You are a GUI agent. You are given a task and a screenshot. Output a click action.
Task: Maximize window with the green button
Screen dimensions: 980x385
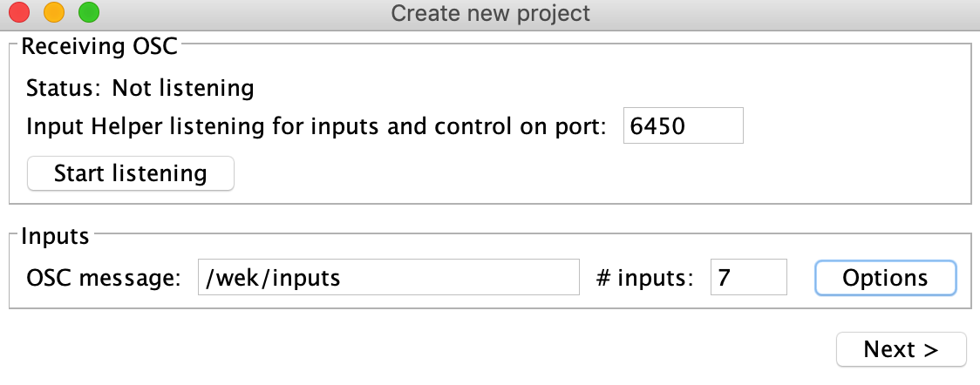(88, 13)
